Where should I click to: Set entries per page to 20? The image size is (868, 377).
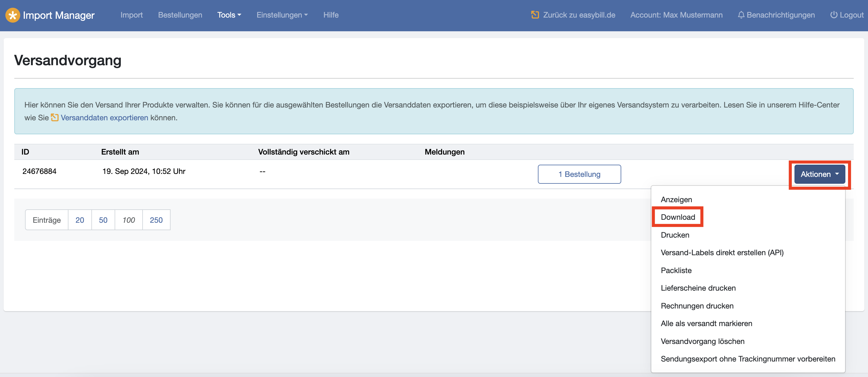[80, 220]
